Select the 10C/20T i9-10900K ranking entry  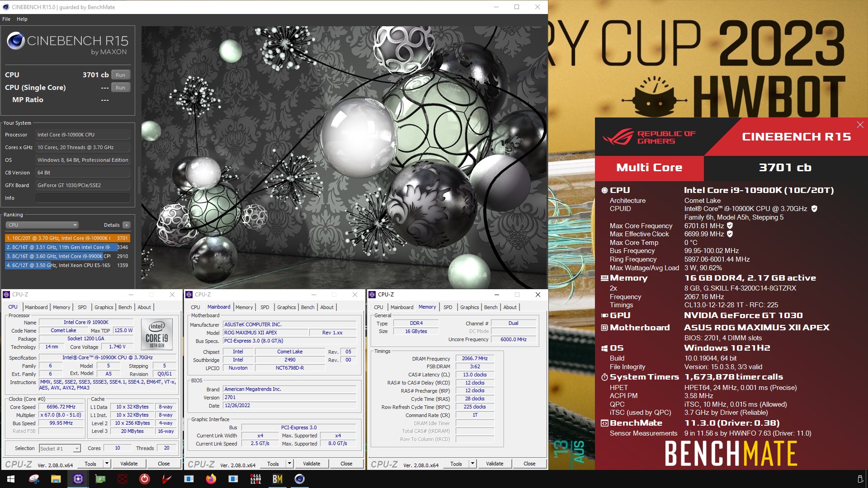(x=67, y=238)
